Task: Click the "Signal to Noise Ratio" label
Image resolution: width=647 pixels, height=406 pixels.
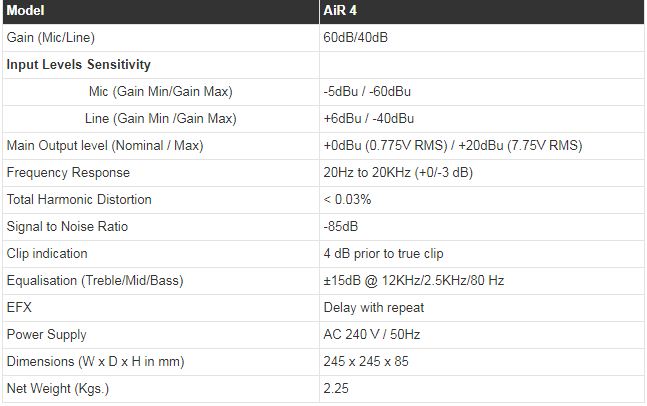Action: point(67,227)
